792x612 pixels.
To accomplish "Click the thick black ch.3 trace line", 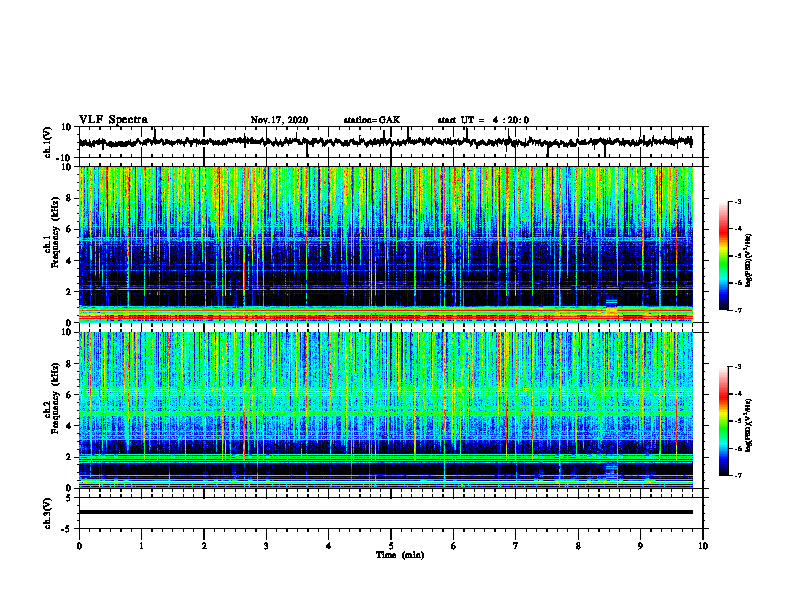I will 386,512.
